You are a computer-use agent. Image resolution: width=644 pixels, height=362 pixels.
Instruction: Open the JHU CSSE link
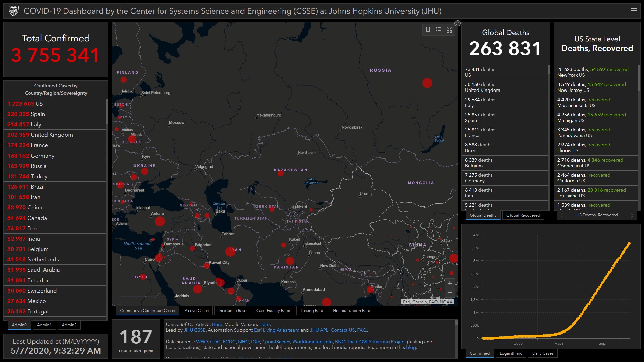tap(195, 330)
